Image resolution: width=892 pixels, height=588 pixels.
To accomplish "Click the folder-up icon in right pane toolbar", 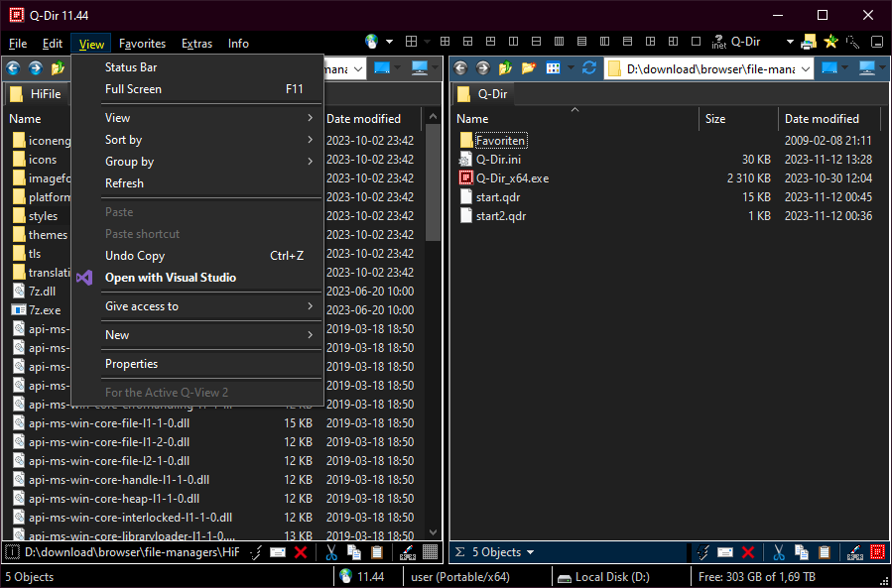I will (x=506, y=68).
